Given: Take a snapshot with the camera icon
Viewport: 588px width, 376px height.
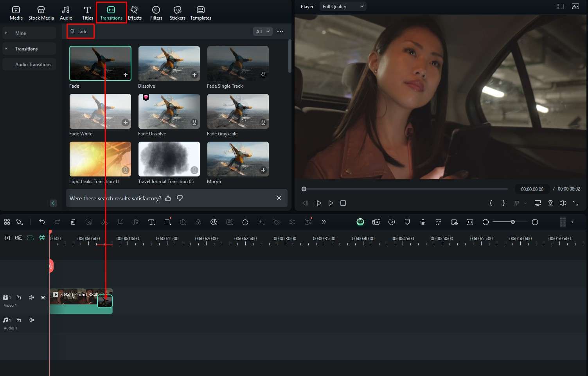Looking at the screenshot, I should click(x=550, y=203).
